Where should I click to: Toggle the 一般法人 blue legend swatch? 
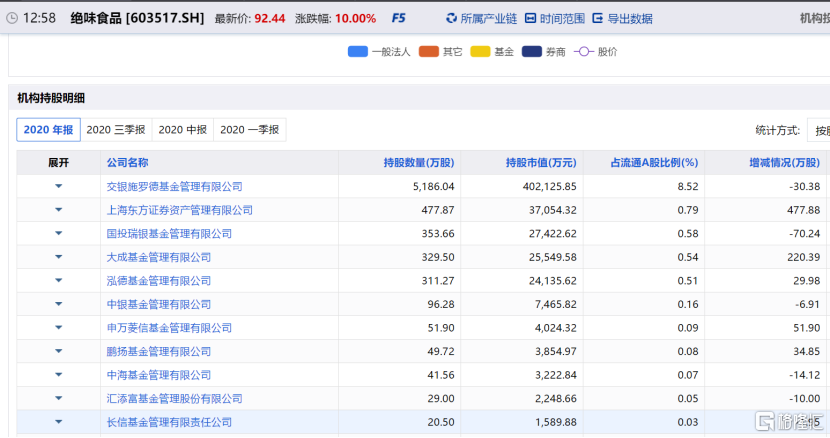pyautogui.click(x=358, y=51)
